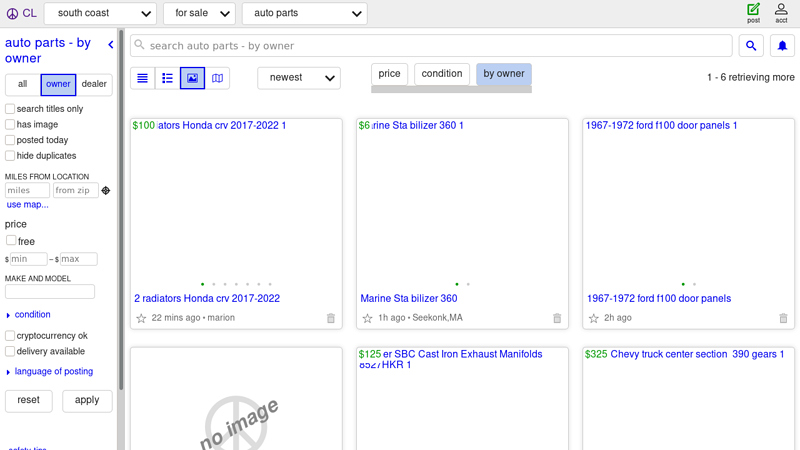Check the posted today option

tap(10, 140)
